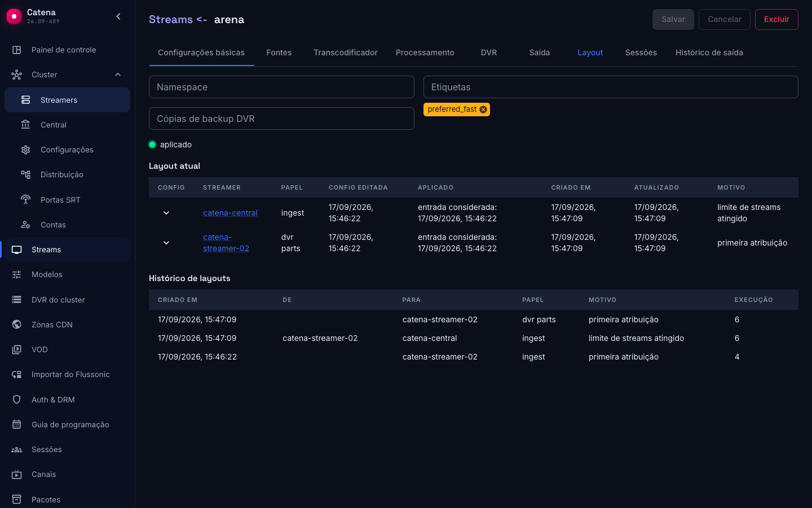Screen dimensions: 812x508
Task: Click the MOTIVO column header in Layout atual
Action: (731, 187)
